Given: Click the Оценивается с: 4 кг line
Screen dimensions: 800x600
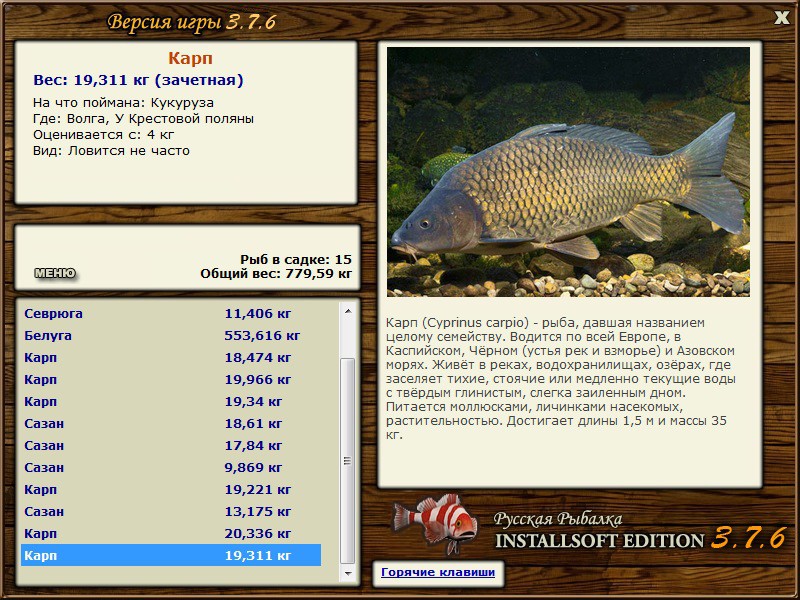Looking at the screenshot, I should coord(104,135).
